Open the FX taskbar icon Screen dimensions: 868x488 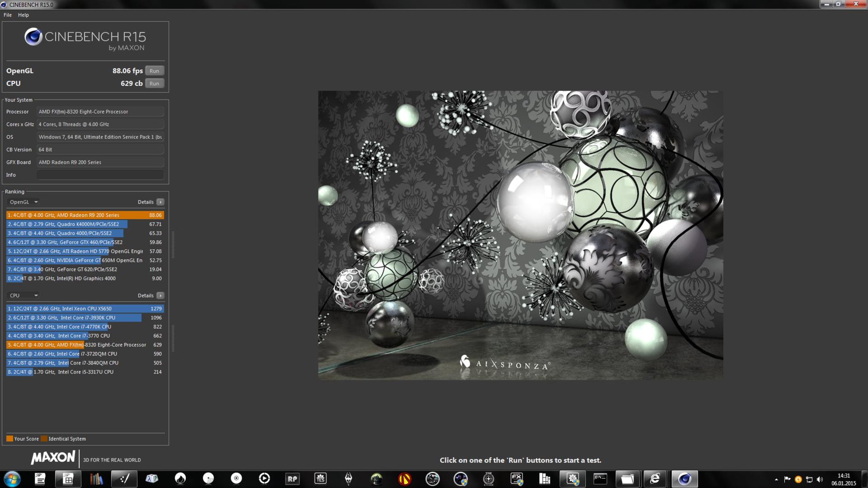[x=517, y=479]
